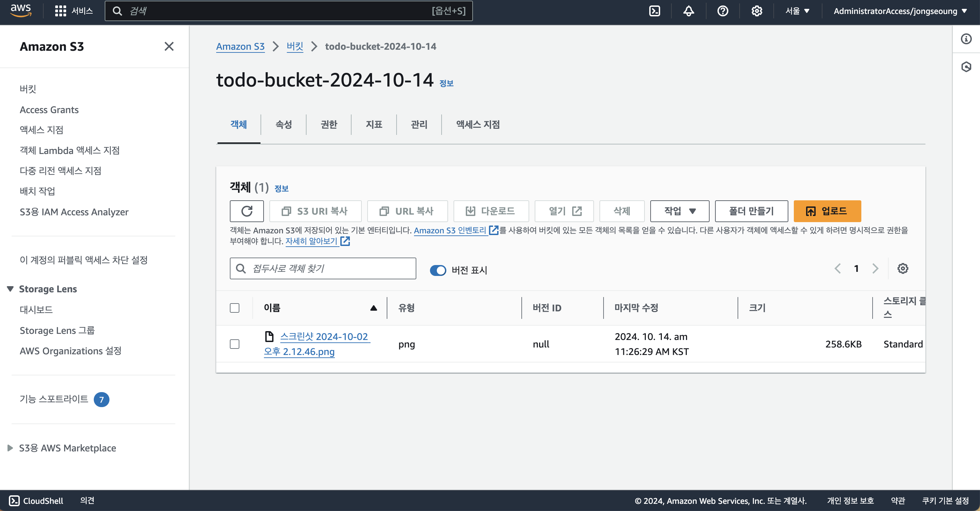The height and width of the screenshot is (511, 980).
Task: Open the Amazon S3 인벤토리 link
Action: click(x=456, y=230)
